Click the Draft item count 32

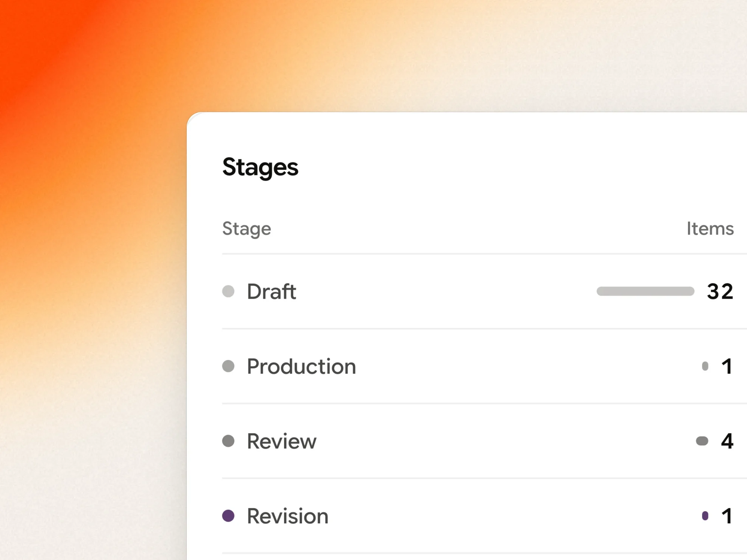(x=720, y=292)
